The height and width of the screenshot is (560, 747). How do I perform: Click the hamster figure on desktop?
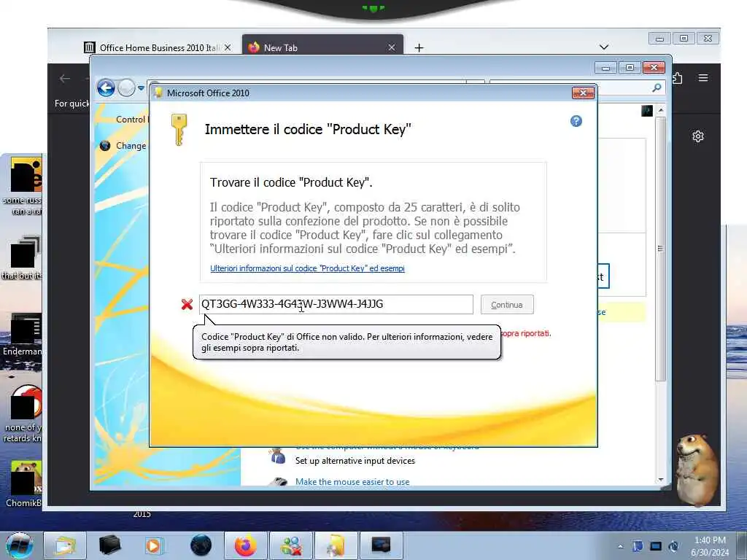point(697,469)
